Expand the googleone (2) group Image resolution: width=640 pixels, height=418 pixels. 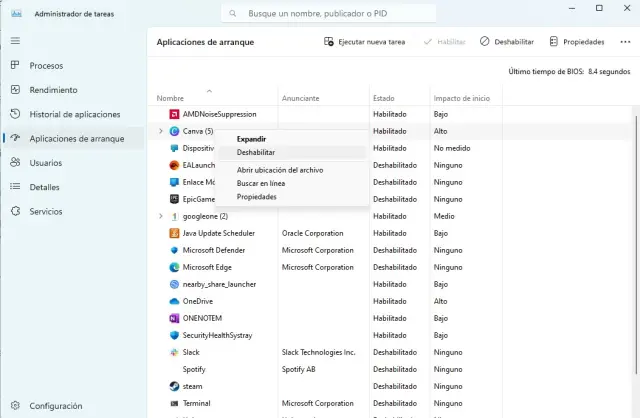tap(161, 216)
